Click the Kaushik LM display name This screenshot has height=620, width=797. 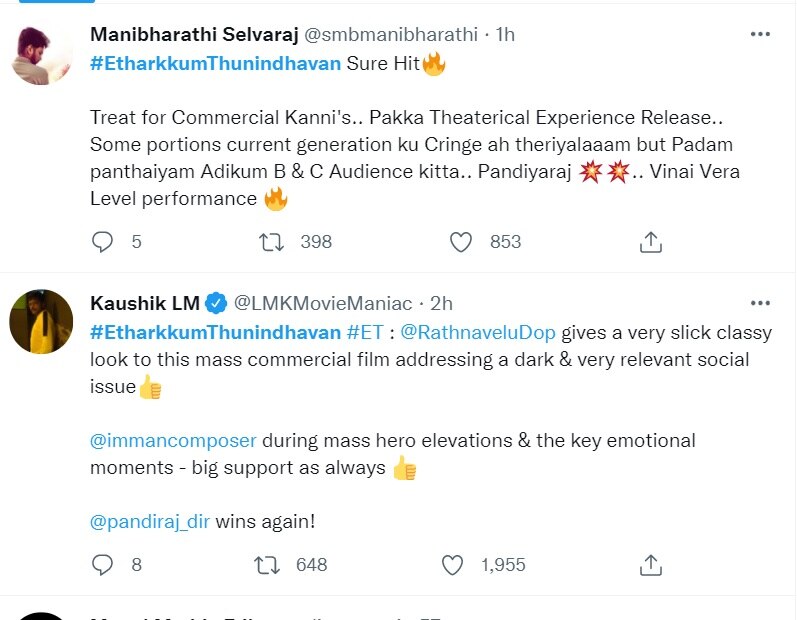point(144,302)
